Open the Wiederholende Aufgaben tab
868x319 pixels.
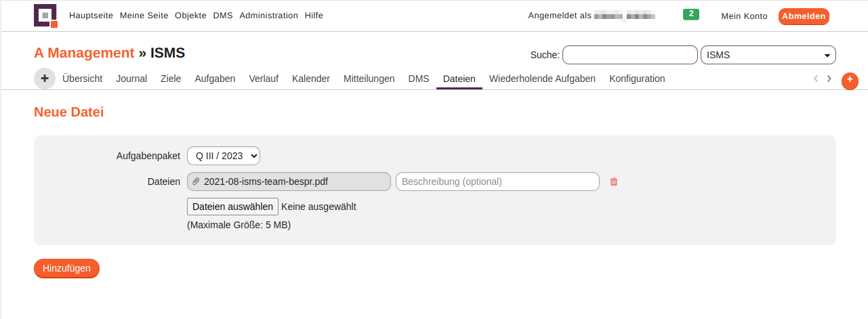(542, 79)
